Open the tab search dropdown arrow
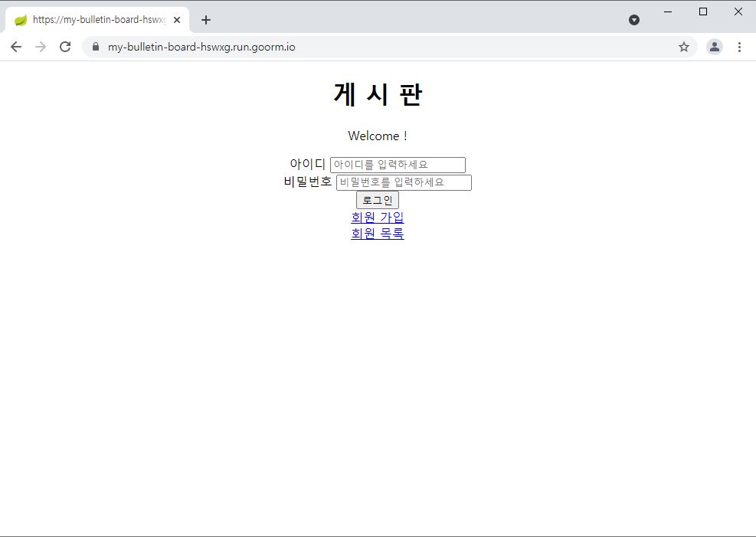The image size is (756, 537). click(634, 20)
